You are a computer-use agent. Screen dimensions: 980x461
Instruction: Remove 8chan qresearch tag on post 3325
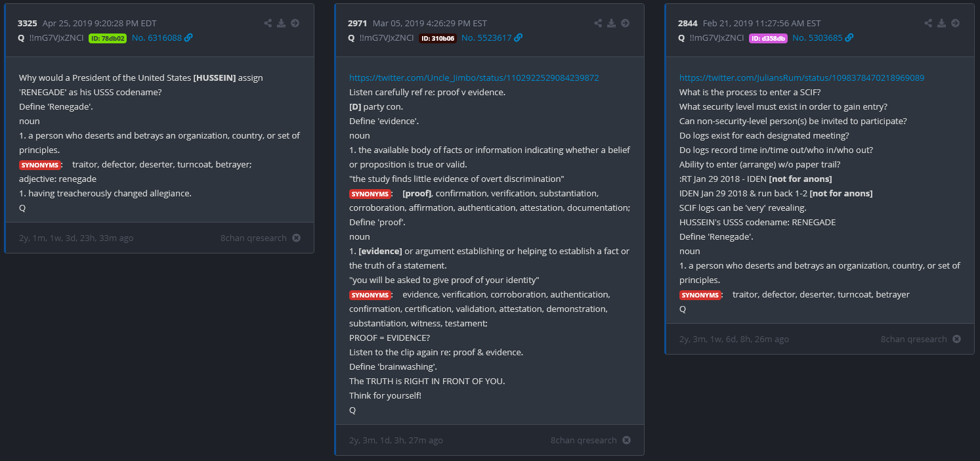pos(296,238)
